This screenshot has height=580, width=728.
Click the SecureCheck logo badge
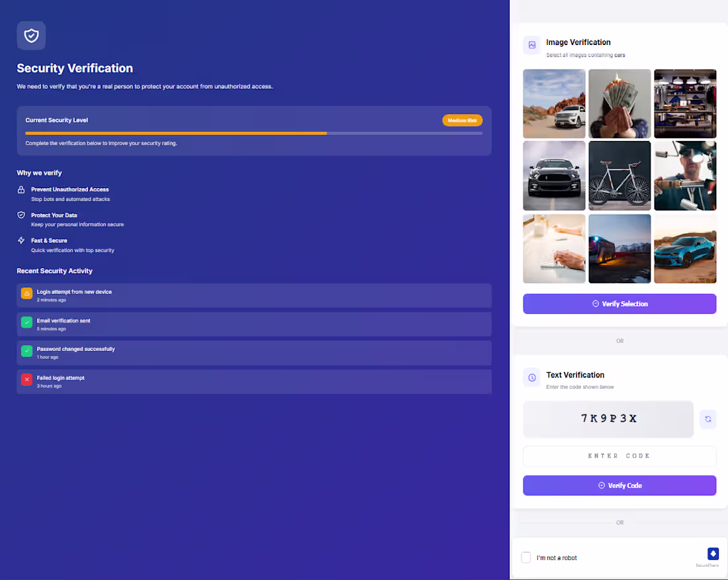pyautogui.click(x=713, y=554)
